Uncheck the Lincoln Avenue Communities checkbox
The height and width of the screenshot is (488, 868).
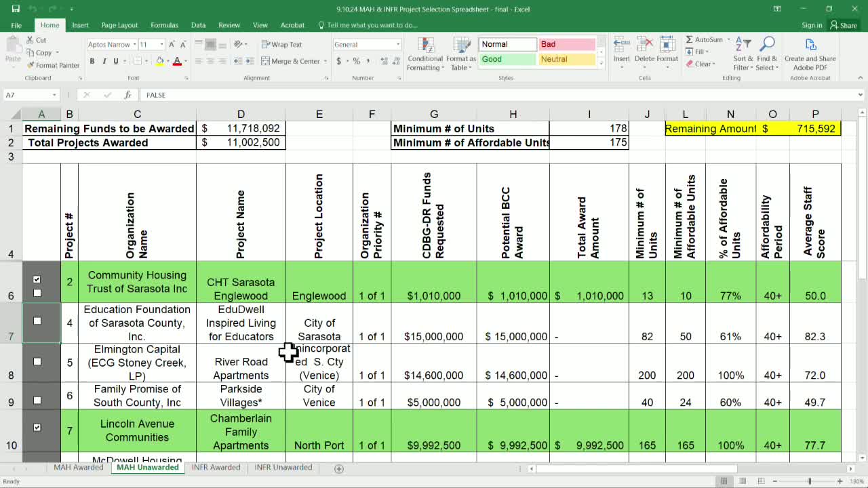[x=37, y=428]
